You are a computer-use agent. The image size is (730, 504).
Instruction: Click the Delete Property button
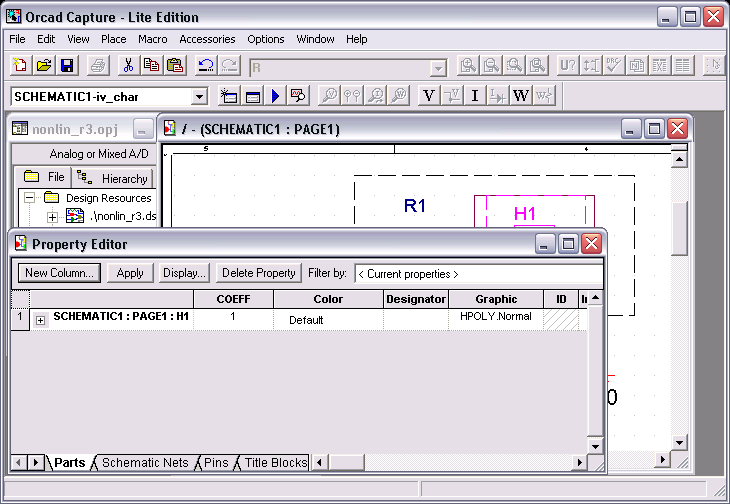coord(259,273)
